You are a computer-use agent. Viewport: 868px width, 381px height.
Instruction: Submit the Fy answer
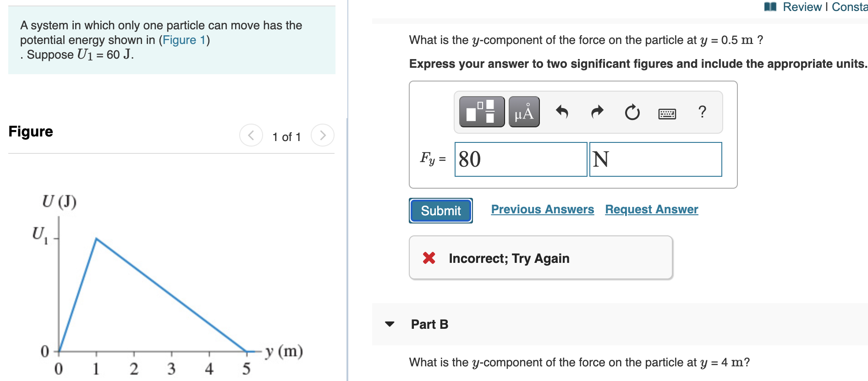pyautogui.click(x=439, y=210)
